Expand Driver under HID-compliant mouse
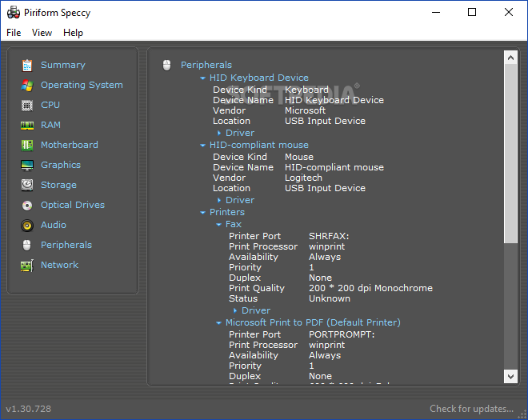Image resolution: width=528 pixels, height=420 pixels. pyautogui.click(x=219, y=201)
